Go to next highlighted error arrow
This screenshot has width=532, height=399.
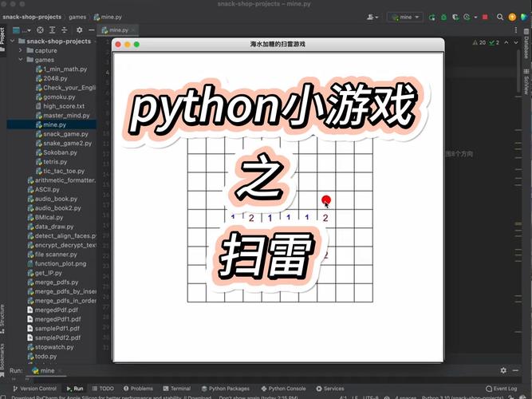pos(516,42)
